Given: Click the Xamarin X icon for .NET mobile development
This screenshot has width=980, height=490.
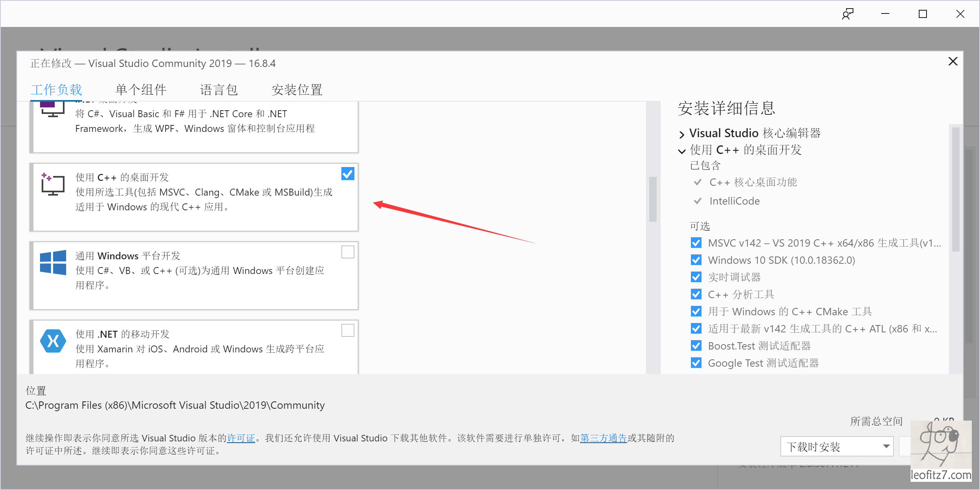Looking at the screenshot, I should tap(53, 341).
